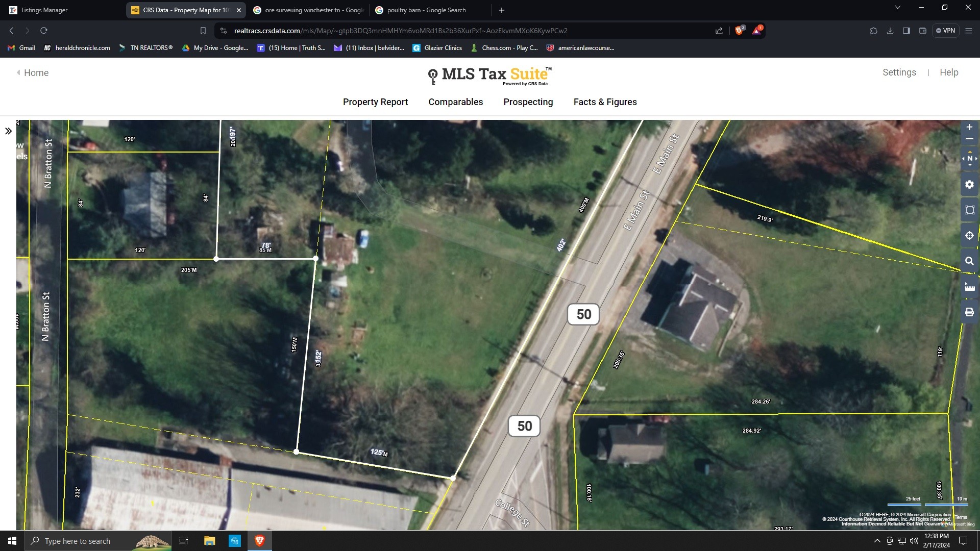Open Brave Wallet icon
Viewport: 980px width, 551px height.
click(x=922, y=31)
